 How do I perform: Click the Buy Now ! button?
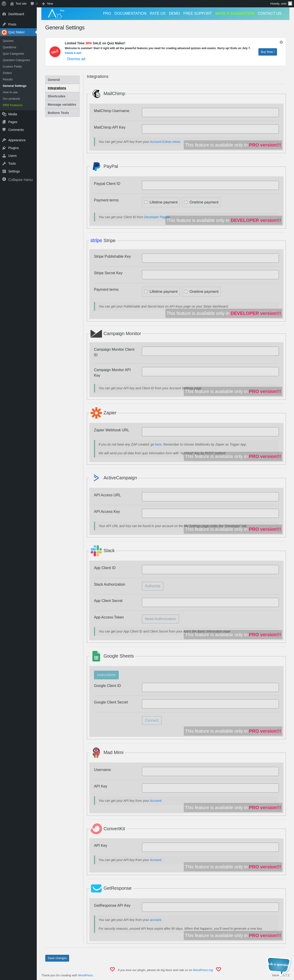point(267,52)
